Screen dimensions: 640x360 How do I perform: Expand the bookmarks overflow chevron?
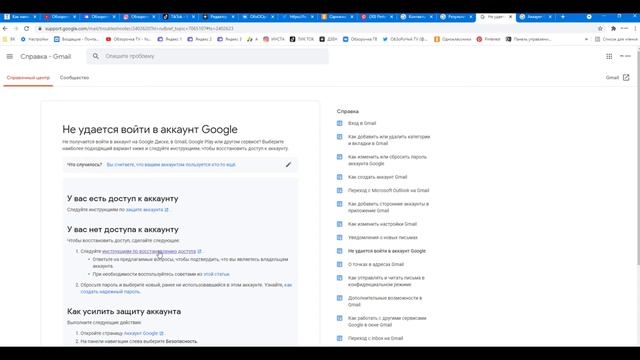tap(587, 39)
